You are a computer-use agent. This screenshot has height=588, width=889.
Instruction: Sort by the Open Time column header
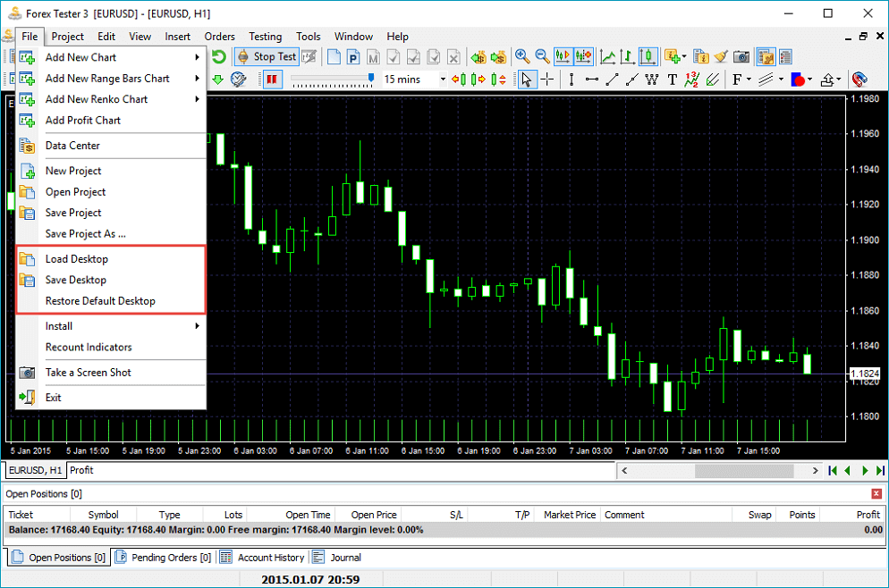click(291, 515)
